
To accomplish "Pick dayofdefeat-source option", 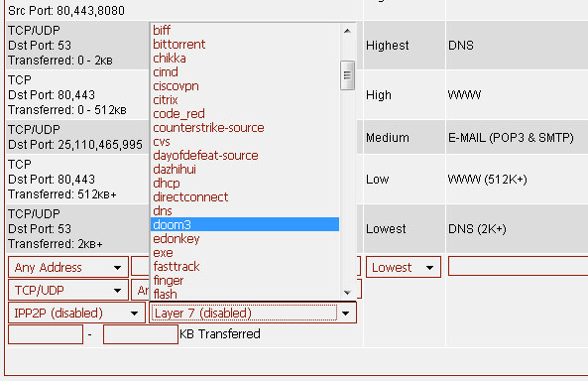I will point(245,156).
